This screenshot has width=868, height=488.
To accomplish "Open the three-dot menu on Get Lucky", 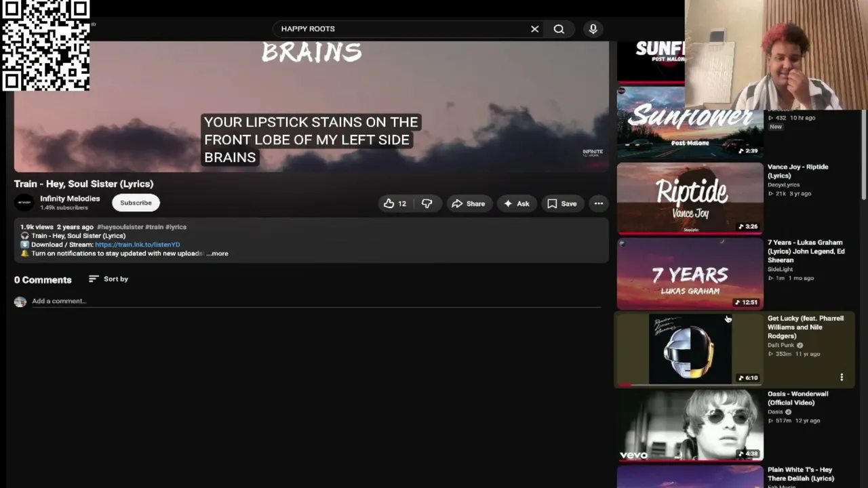I will (x=842, y=378).
